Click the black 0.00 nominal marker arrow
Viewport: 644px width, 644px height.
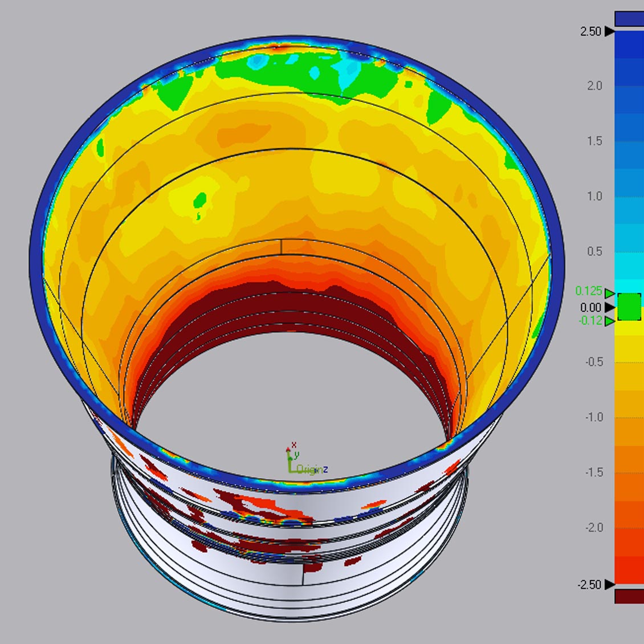pos(609,308)
